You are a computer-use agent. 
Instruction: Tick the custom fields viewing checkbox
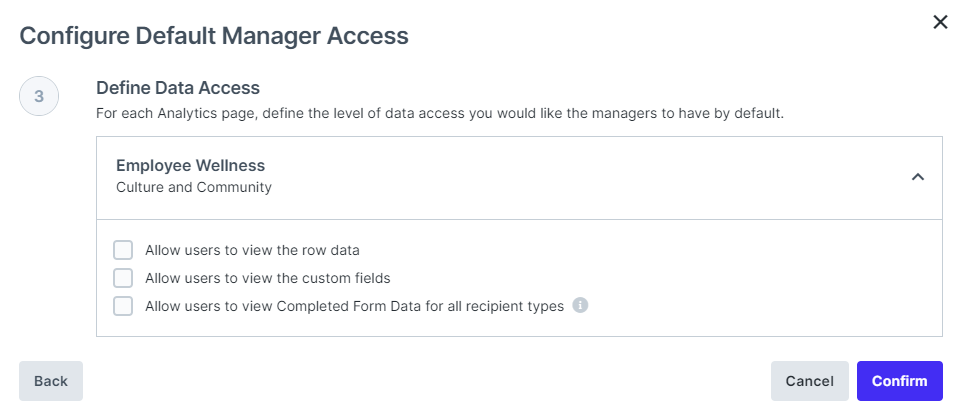point(123,278)
